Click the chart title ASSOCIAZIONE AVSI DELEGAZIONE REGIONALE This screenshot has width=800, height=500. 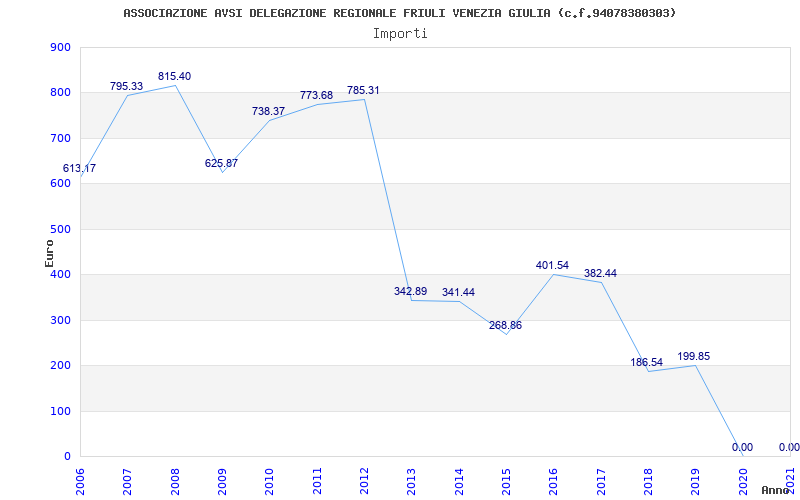point(399,13)
